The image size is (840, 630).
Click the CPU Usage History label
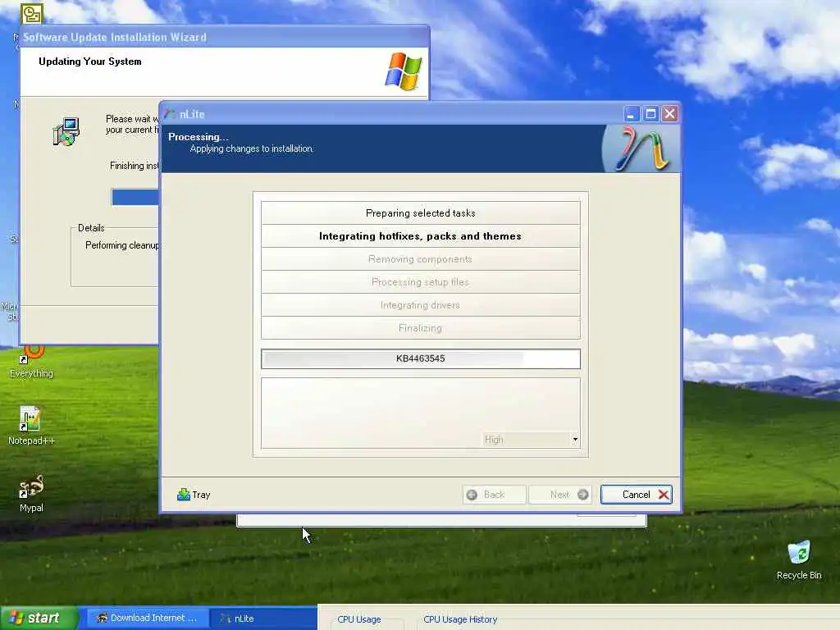[x=460, y=619]
